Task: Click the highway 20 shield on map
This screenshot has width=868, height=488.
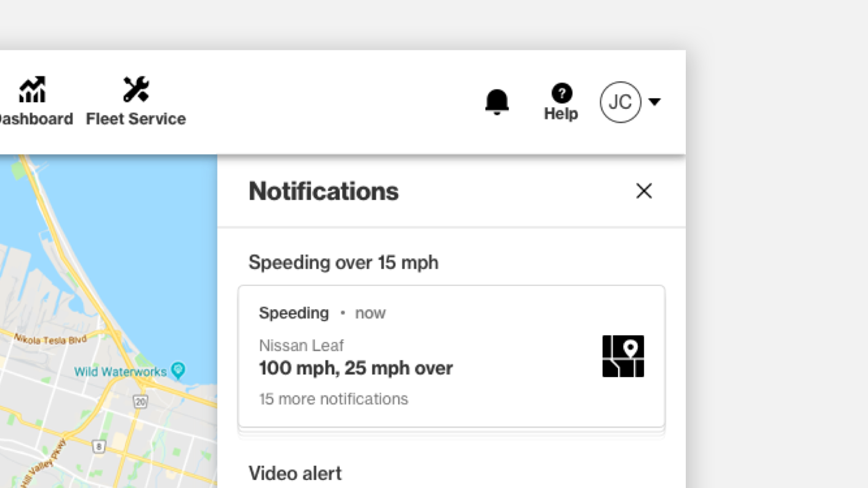Action: coord(140,402)
